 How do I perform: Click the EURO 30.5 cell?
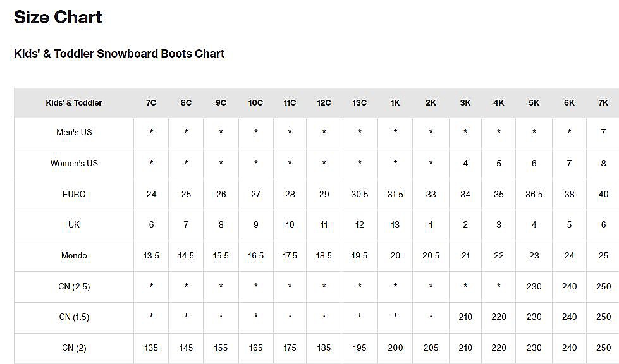[x=359, y=194]
